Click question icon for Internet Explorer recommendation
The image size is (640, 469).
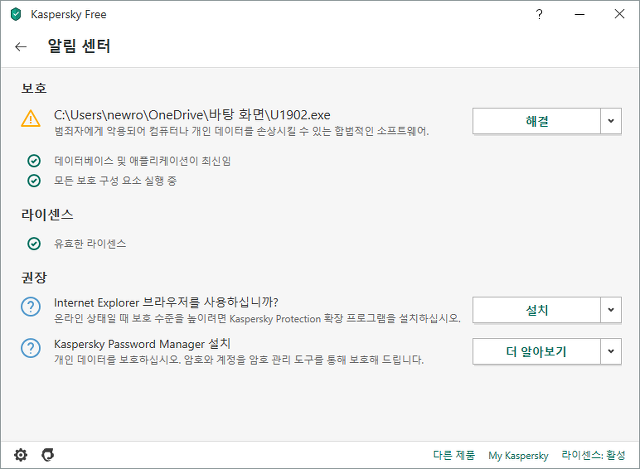[x=31, y=307]
